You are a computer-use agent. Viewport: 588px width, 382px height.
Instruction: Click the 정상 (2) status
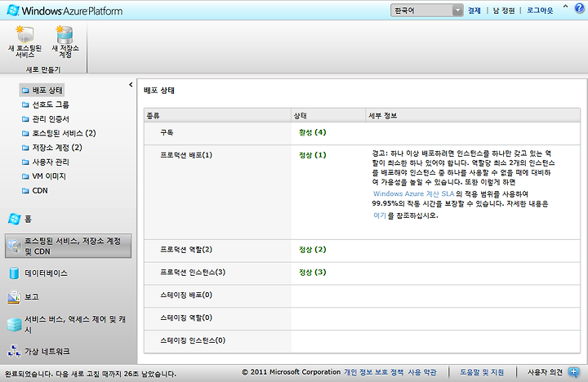[313, 250]
